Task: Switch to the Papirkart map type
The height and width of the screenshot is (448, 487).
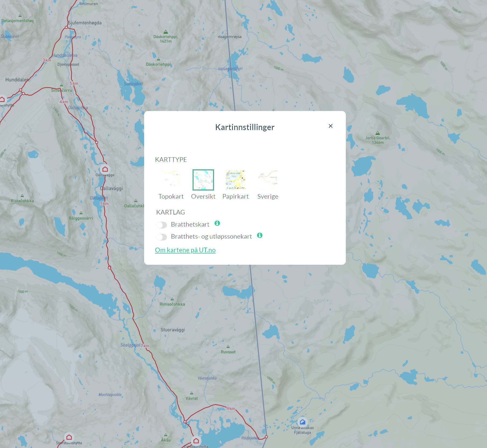Action: [x=236, y=180]
